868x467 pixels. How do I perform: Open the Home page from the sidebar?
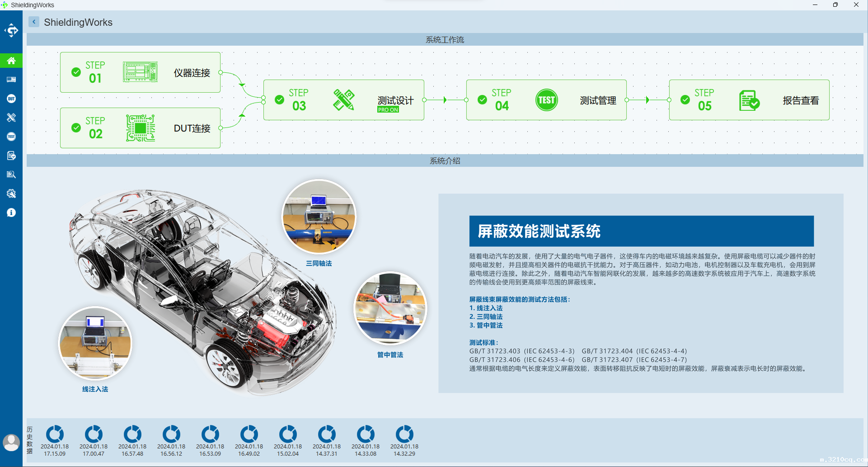11,61
